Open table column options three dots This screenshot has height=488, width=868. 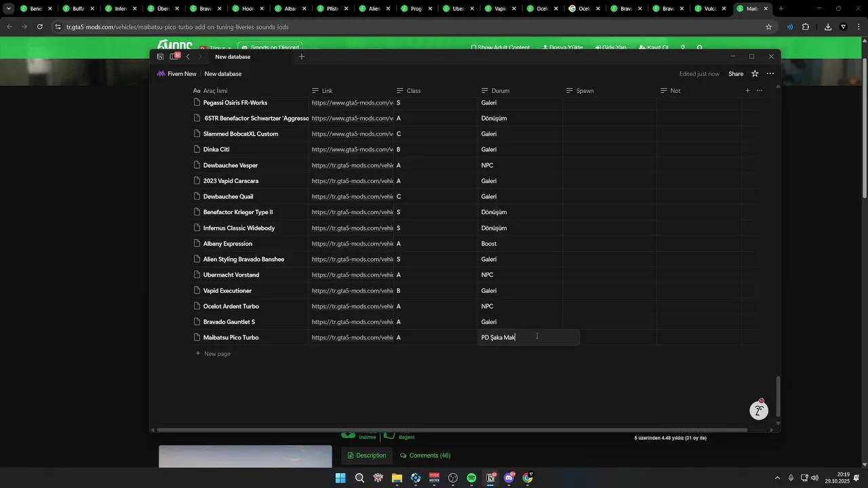[759, 91]
